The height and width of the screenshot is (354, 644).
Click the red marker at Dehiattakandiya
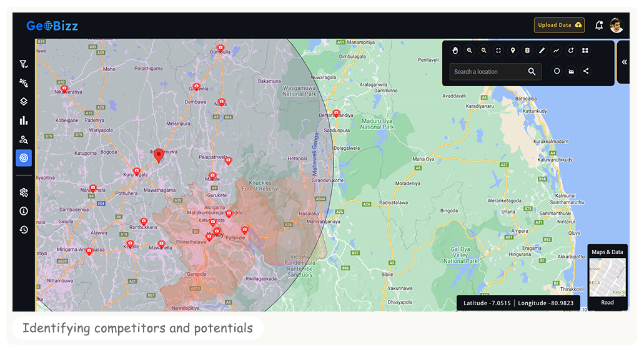[x=337, y=114]
